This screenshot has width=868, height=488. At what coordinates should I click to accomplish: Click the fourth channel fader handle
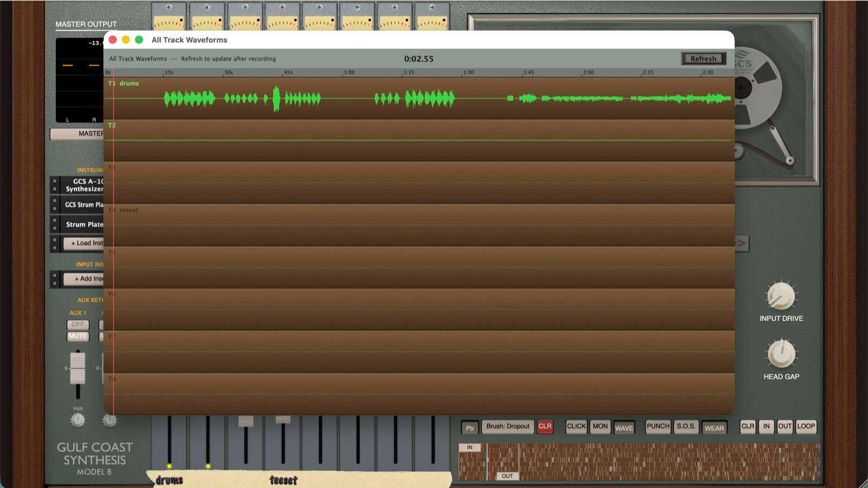pos(283,420)
